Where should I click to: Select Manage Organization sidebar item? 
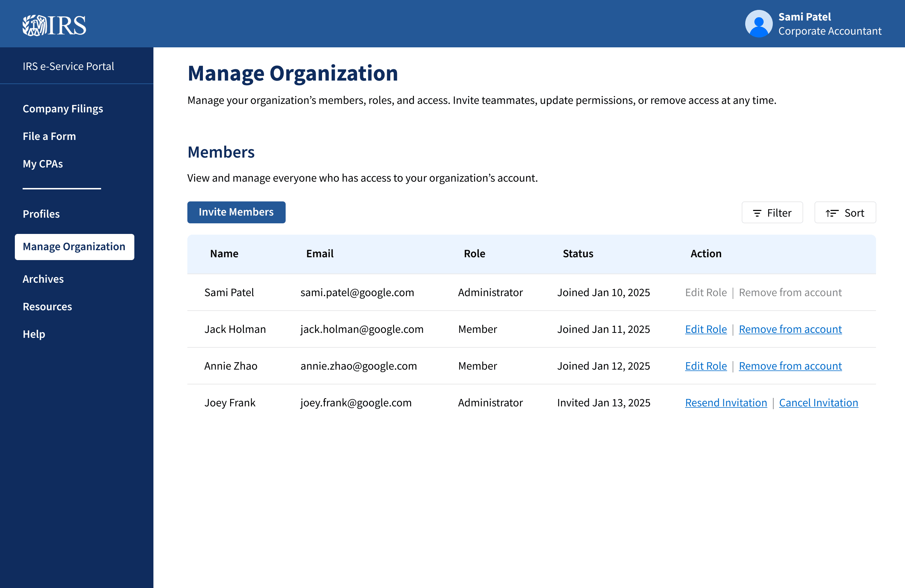(x=74, y=247)
